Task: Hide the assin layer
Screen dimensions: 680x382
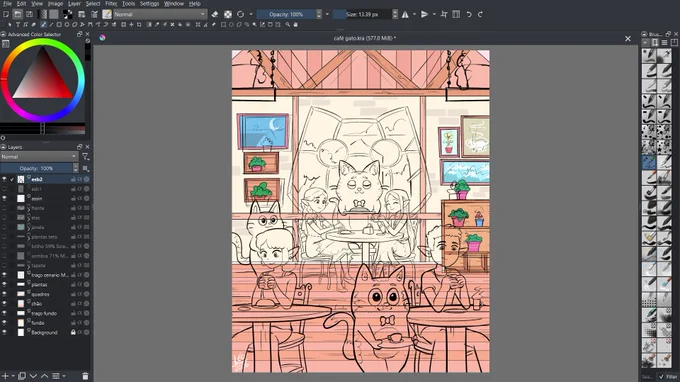Action: [4, 198]
